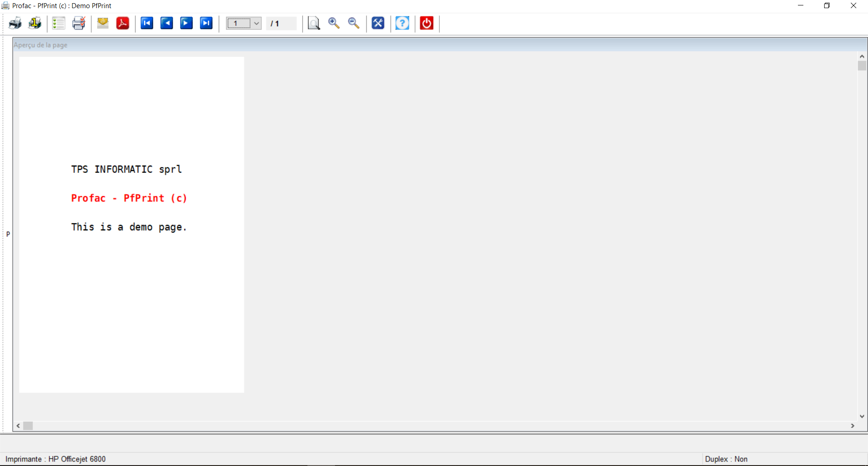Click the vertical scrollbar down arrow
The width and height of the screenshot is (868, 466).
point(862,416)
